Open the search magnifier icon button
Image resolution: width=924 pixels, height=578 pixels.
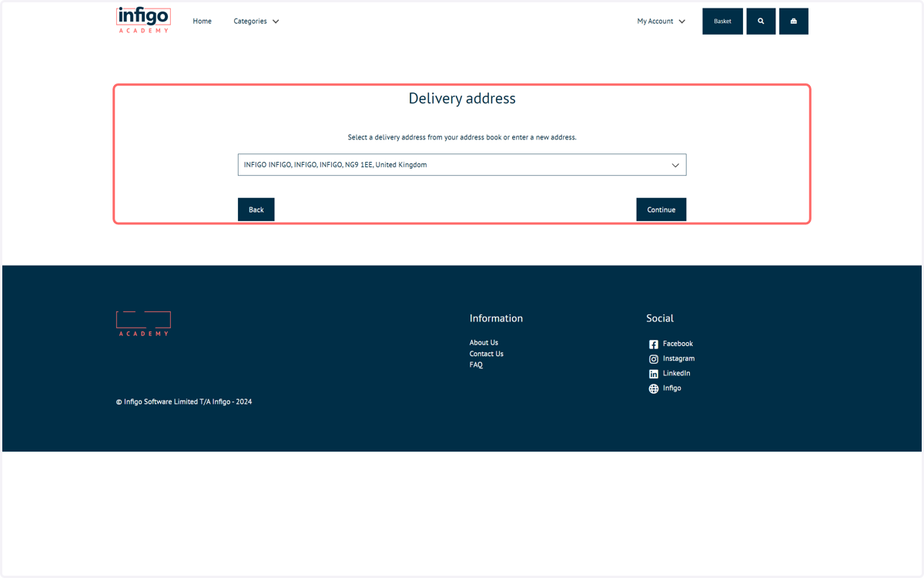tap(761, 22)
